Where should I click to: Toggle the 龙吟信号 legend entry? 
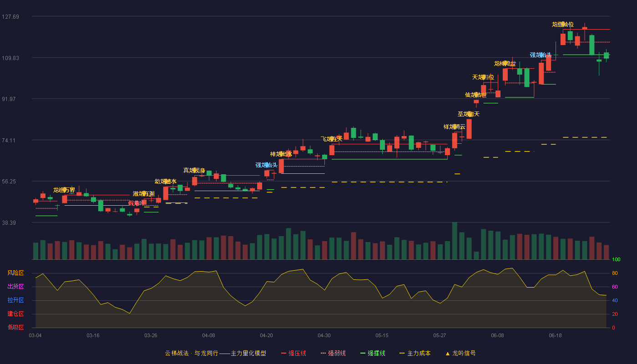pyautogui.click(x=460, y=353)
